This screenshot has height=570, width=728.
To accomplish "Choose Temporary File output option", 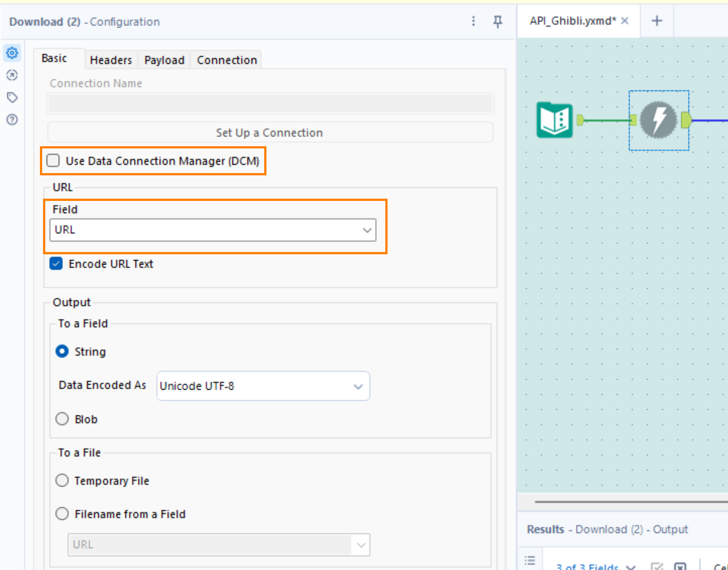I will click(62, 480).
